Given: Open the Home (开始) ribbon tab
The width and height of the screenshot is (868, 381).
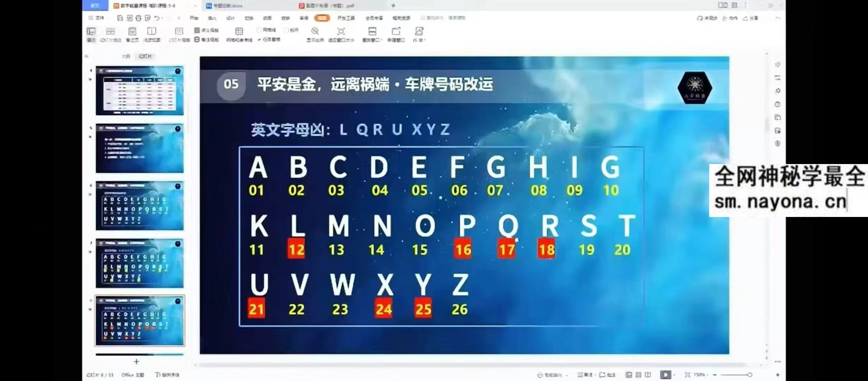Looking at the screenshot, I should pos(194,18).
